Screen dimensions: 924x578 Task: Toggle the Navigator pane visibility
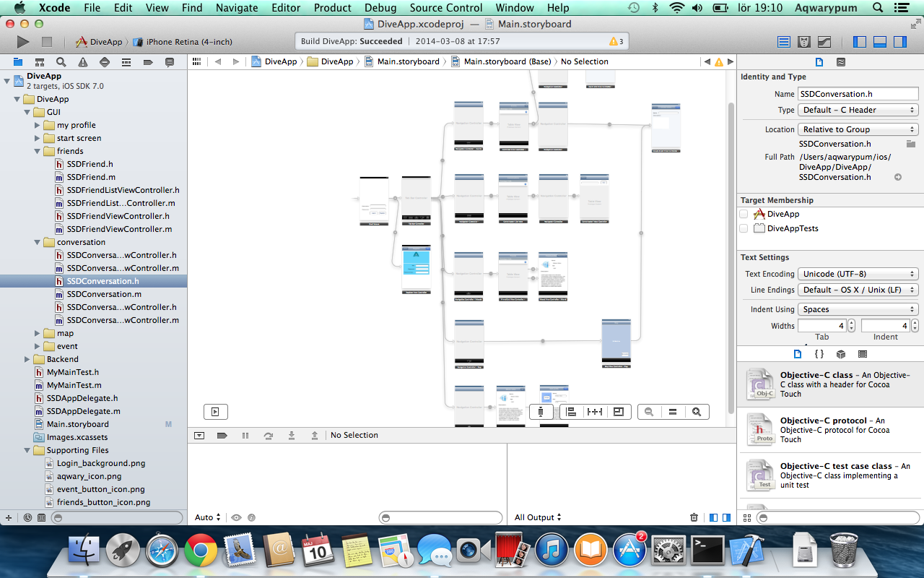859,42
